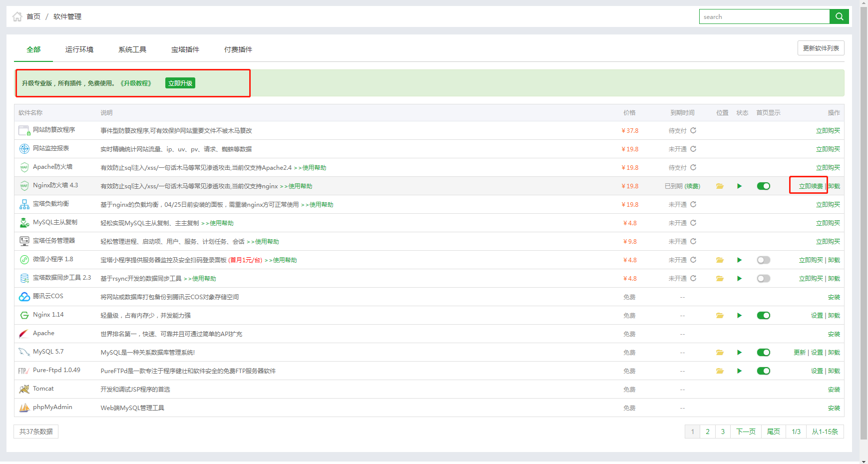
Task: Click status play icon for Nginx防火墙
Action: click(740, 186)
